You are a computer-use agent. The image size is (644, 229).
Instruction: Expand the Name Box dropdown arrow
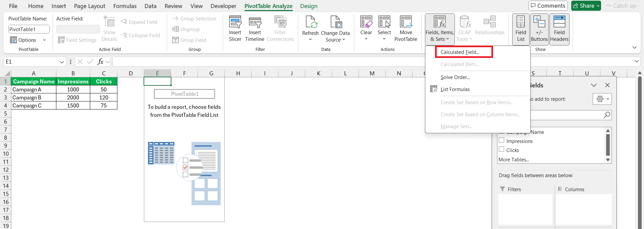pyautogui.click(x=62, y=62)
